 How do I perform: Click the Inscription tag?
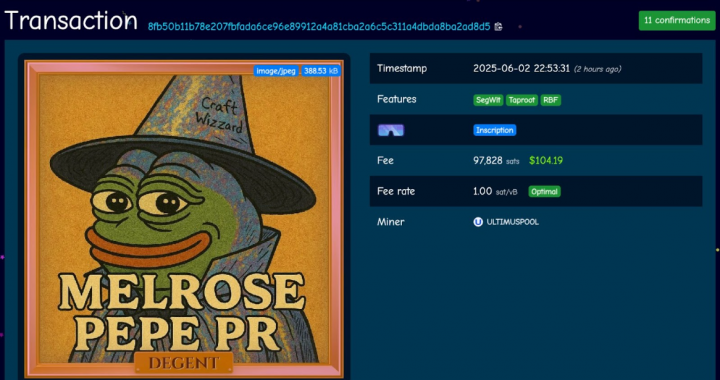495,130
